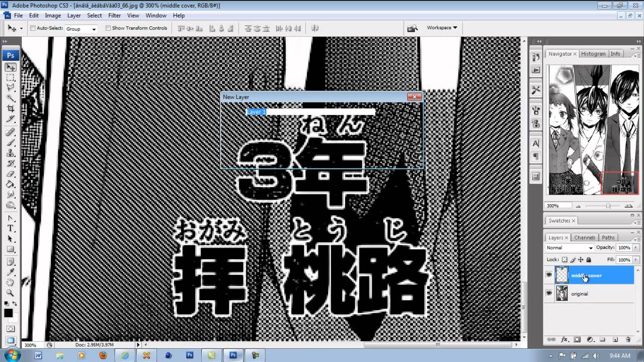Select the Slice tool
The image size is (644, 362).
pyautogui.click(x=10, y=119)
